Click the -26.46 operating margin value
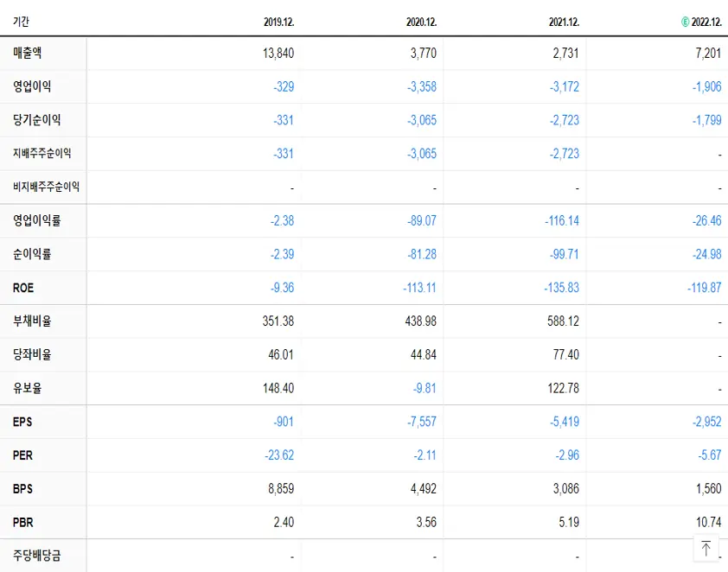728x572 pixels. point(707,221)
